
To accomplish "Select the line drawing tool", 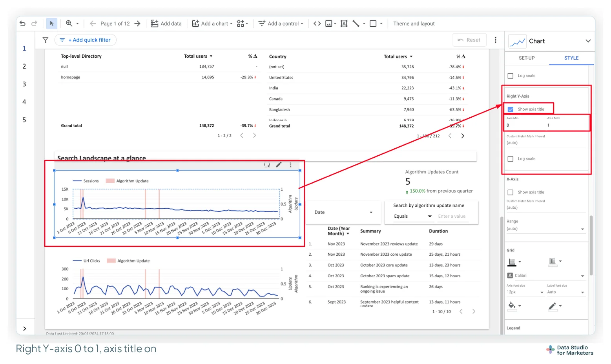I will pos(356,24).
